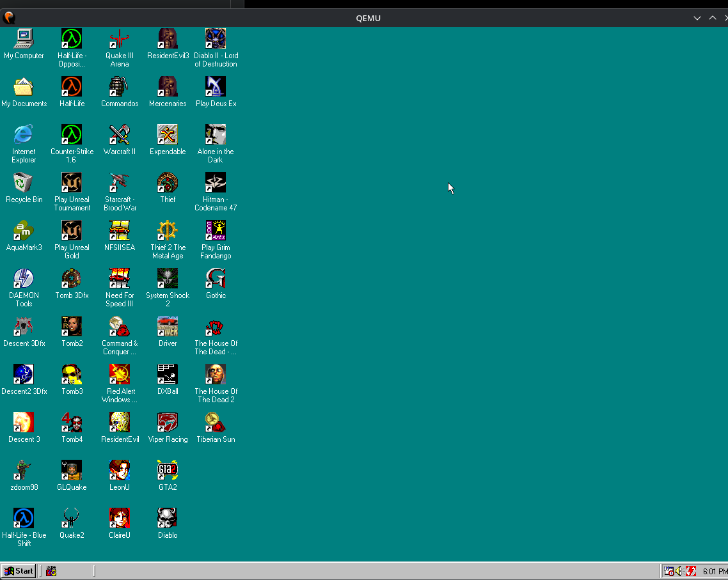Click the AquaMark3 icon
Viewport: 728px width, 580px height.
point(24,230)
